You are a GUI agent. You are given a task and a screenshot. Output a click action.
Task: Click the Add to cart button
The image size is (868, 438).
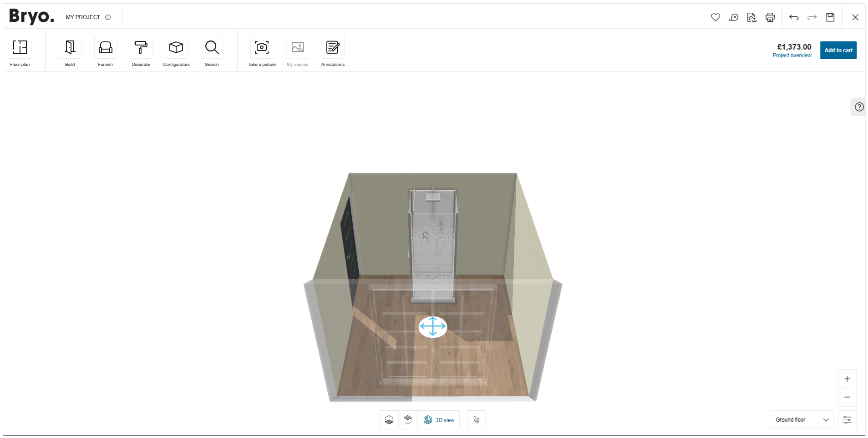(838, 50)
